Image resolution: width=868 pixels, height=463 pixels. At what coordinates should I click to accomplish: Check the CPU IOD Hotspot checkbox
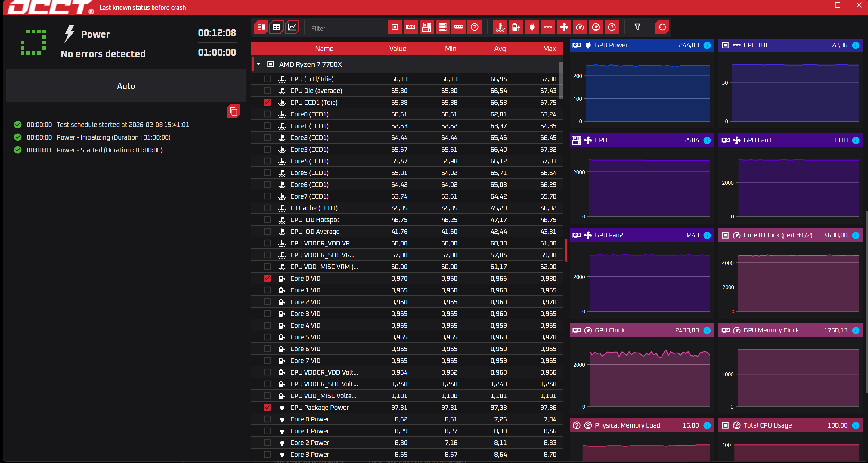(x=267, y=220)
